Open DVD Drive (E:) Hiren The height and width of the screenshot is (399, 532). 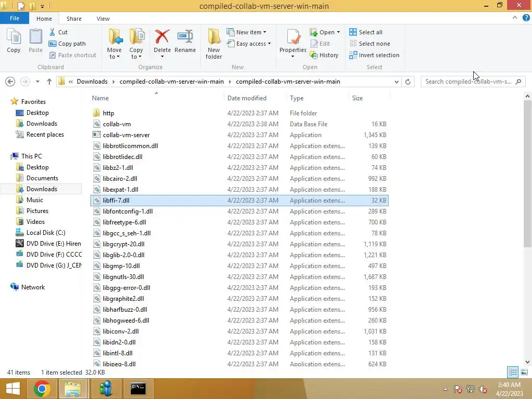point(54,244)
